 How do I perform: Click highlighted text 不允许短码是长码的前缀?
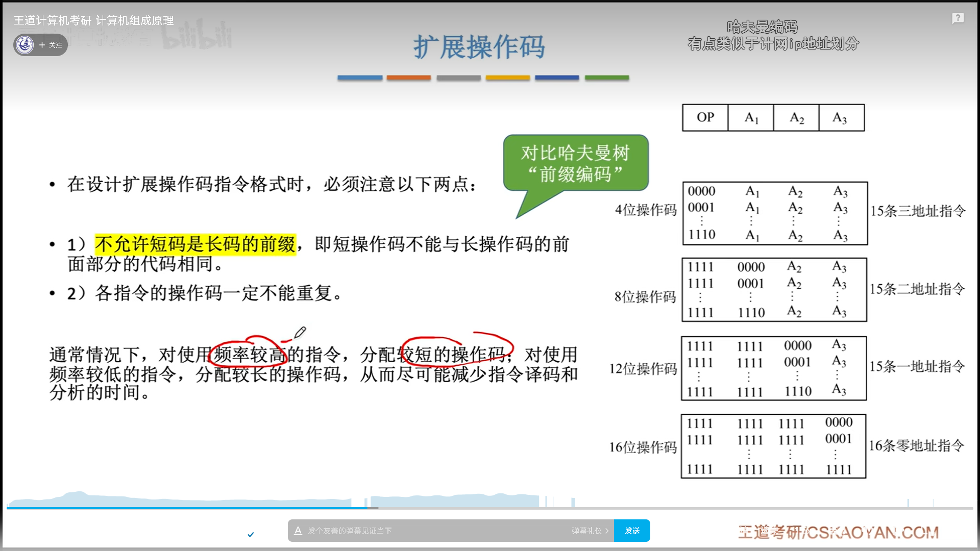(195, 244)
